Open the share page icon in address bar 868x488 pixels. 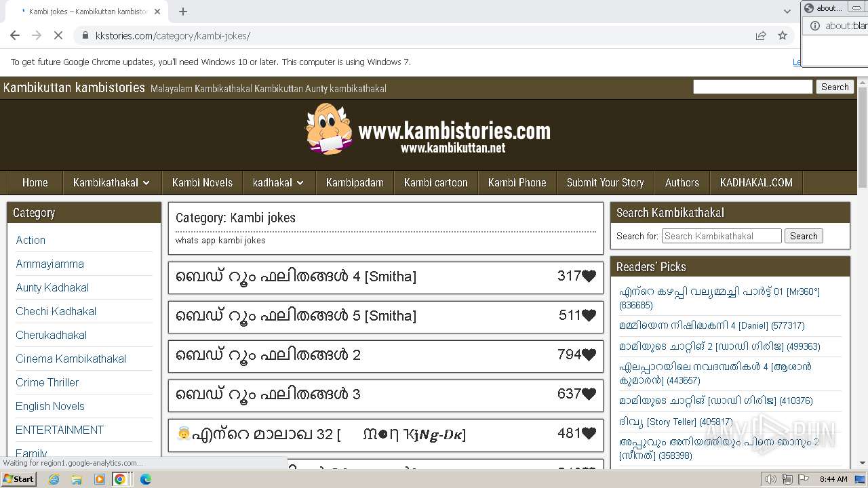[761, 35]
